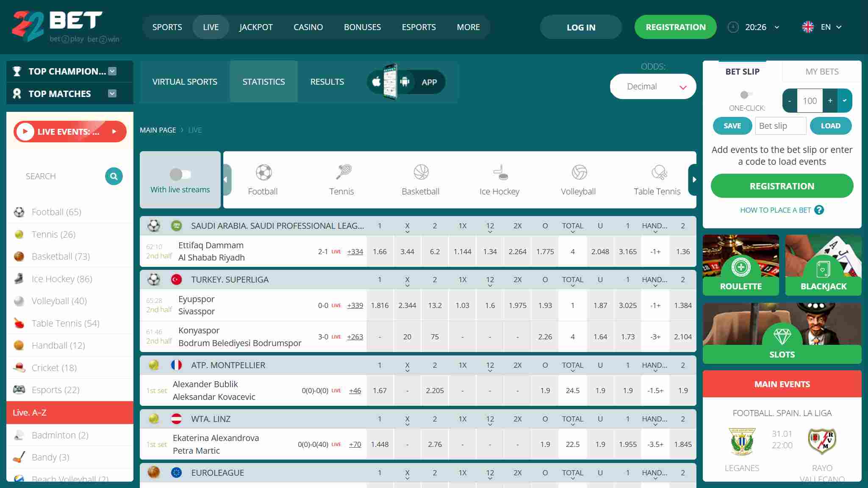Click the Android app download icon

pyautogui.click(x=405, y=82)
